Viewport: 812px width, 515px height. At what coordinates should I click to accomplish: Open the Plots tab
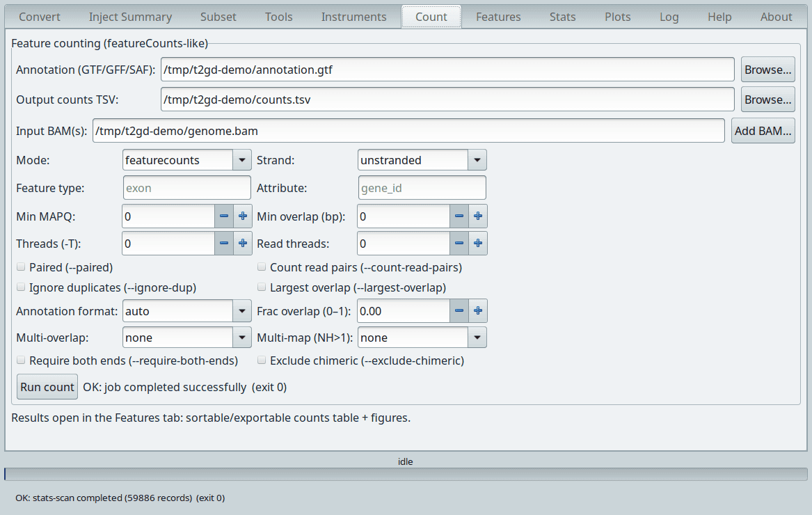point(617,17)
